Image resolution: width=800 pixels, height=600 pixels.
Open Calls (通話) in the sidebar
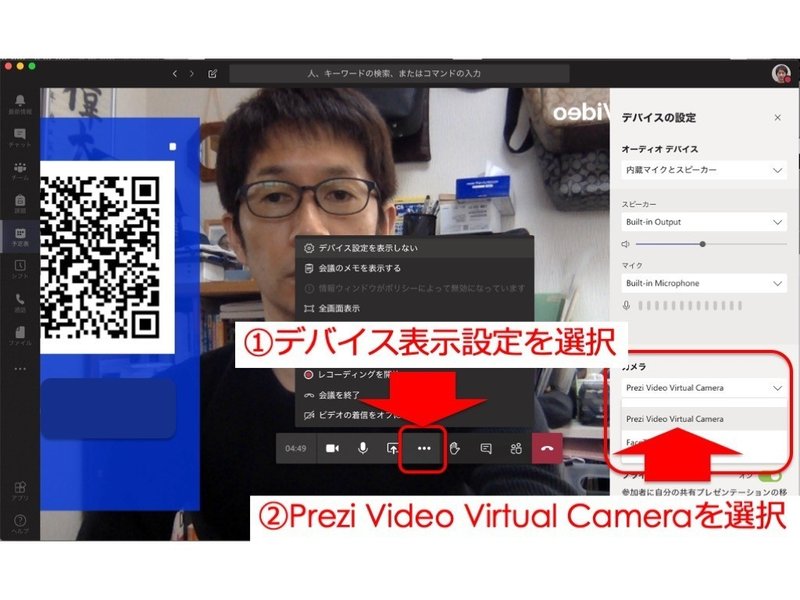pos(20,302)
